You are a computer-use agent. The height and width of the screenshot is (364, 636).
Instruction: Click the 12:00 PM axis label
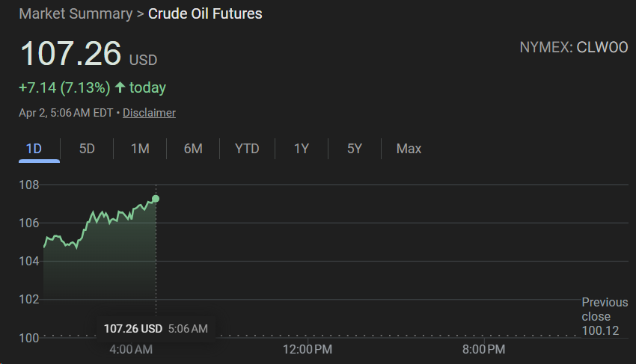pos(308,350)
